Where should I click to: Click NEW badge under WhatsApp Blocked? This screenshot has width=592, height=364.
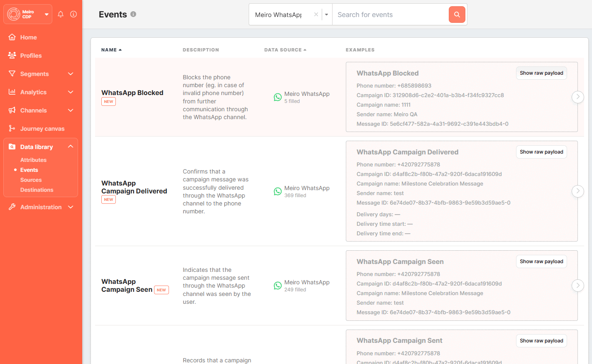pos(109,102)
